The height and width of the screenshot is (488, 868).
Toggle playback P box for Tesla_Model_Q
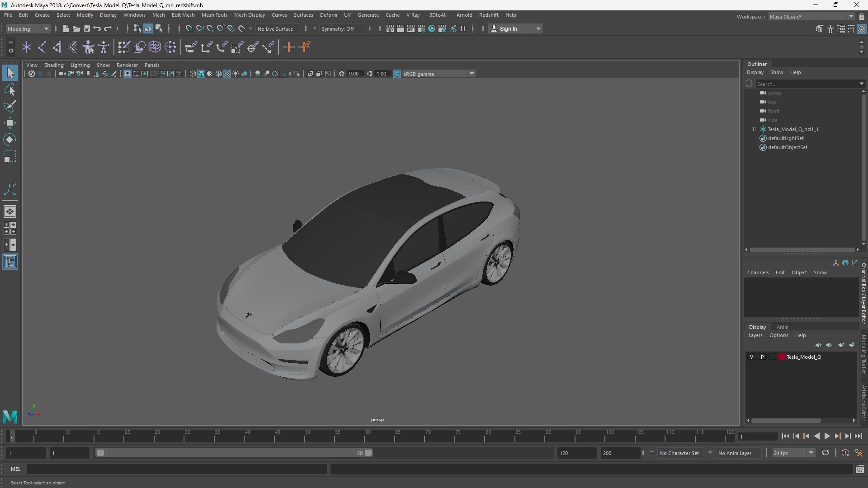pos(762,357)
